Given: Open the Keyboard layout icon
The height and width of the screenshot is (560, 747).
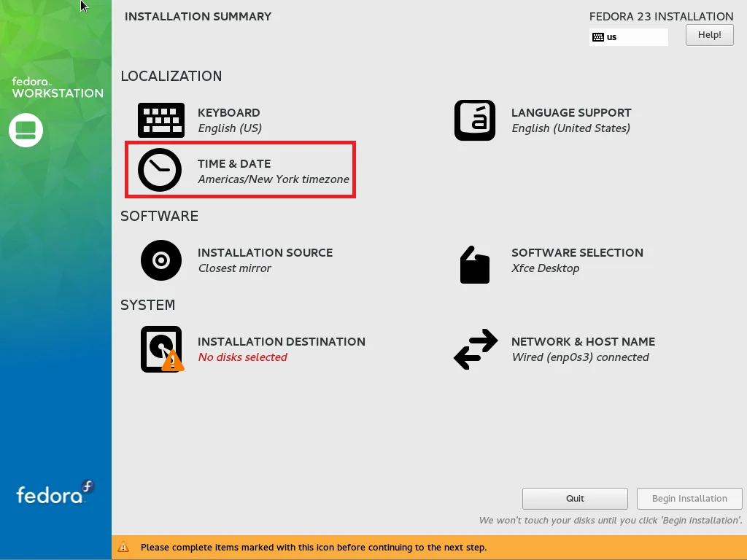Looking at the screenshot, I should pos(161,120).
